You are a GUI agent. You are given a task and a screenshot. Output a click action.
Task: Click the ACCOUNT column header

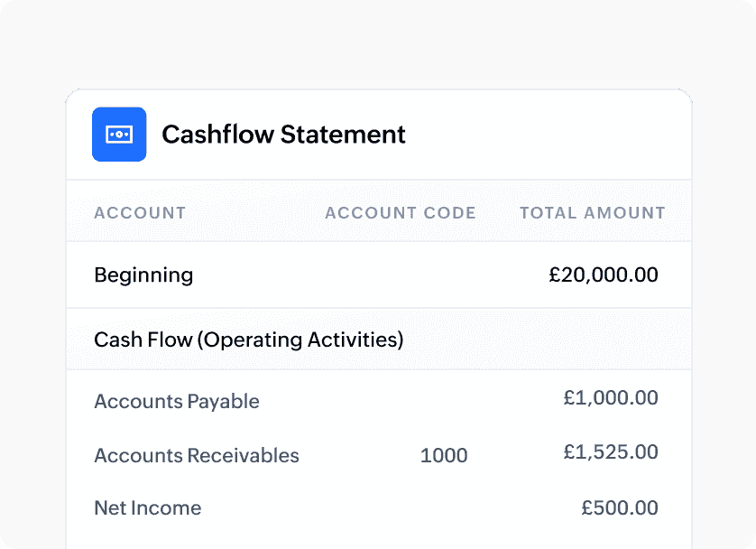140,213
